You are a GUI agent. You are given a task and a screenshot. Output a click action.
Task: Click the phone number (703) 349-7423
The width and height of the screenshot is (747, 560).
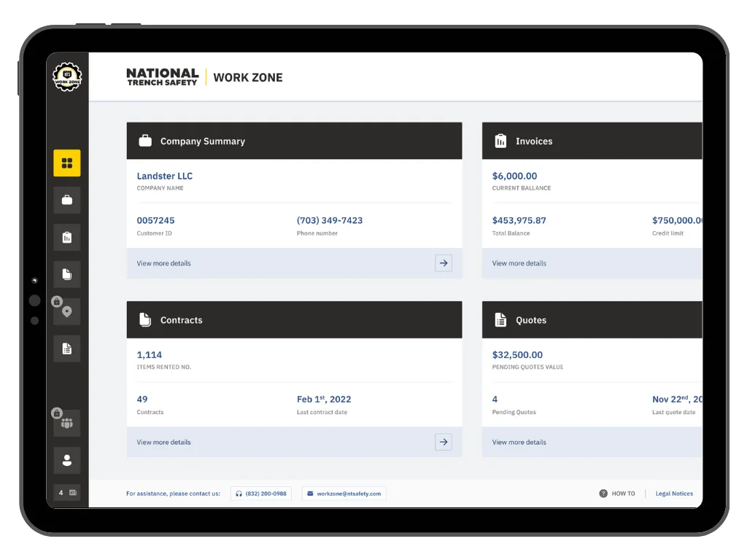pos(330,220)
